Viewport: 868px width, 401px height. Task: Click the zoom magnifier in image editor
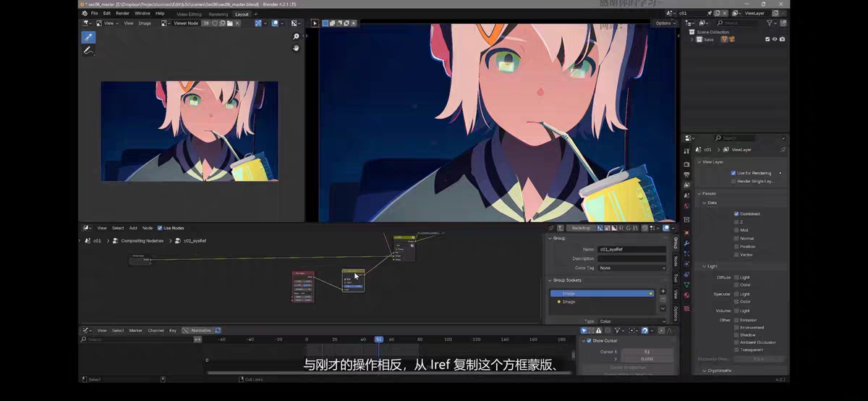[296, 36]
